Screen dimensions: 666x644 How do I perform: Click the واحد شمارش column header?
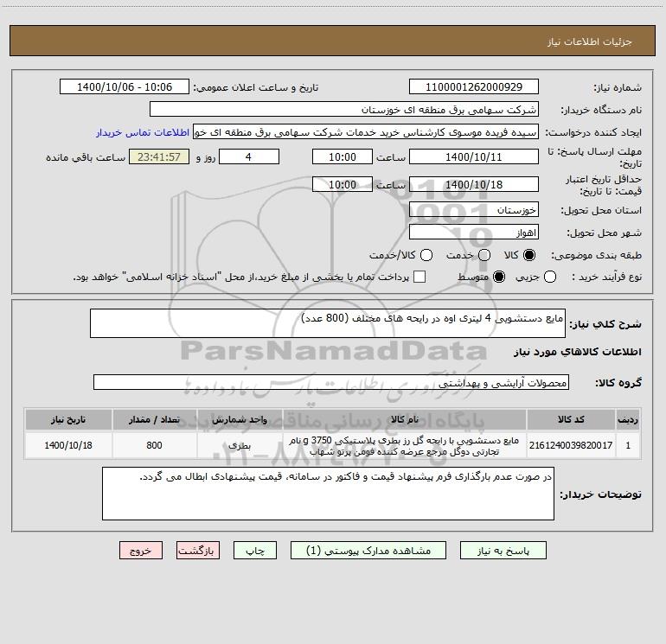(240, 419)
